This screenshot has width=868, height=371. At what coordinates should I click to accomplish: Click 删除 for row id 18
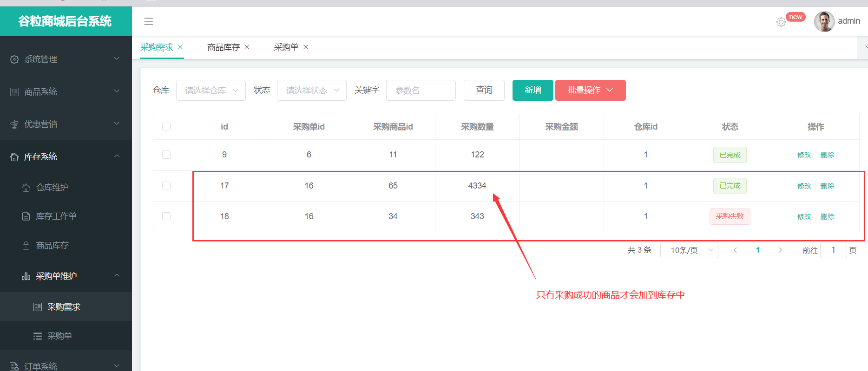(x=828, y=216)
